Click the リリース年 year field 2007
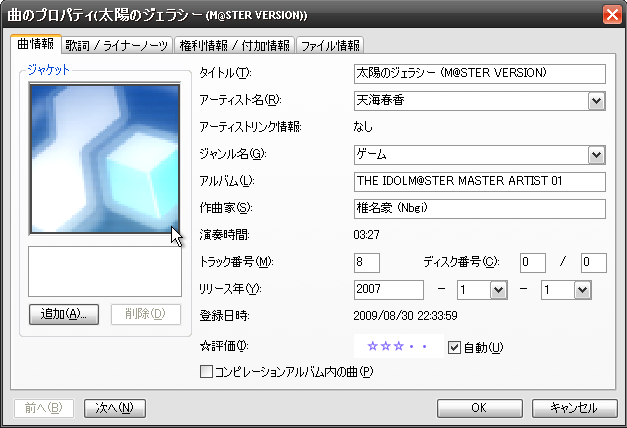Image resolution: width=627 pixels, height=428 pixels. (389, 290)
